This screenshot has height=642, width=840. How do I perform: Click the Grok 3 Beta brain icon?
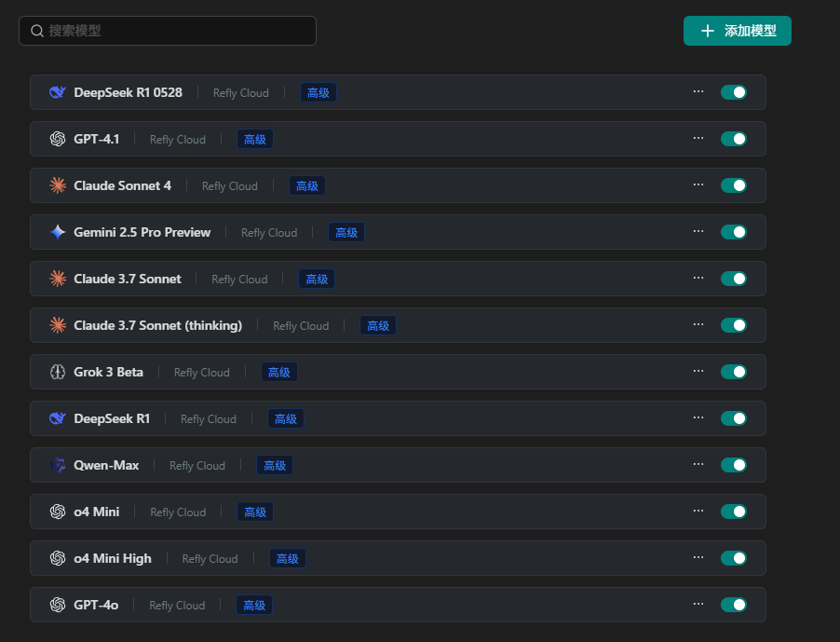[58, 373]
